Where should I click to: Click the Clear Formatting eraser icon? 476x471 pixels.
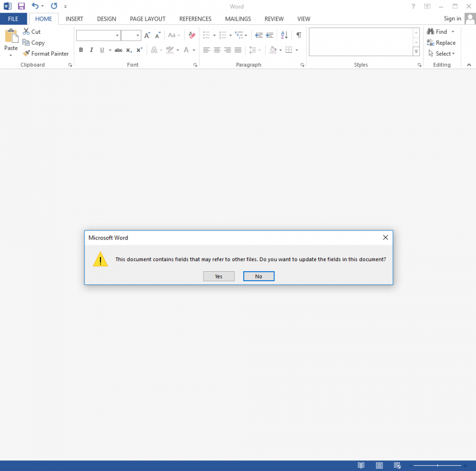[x=192, y=35]
